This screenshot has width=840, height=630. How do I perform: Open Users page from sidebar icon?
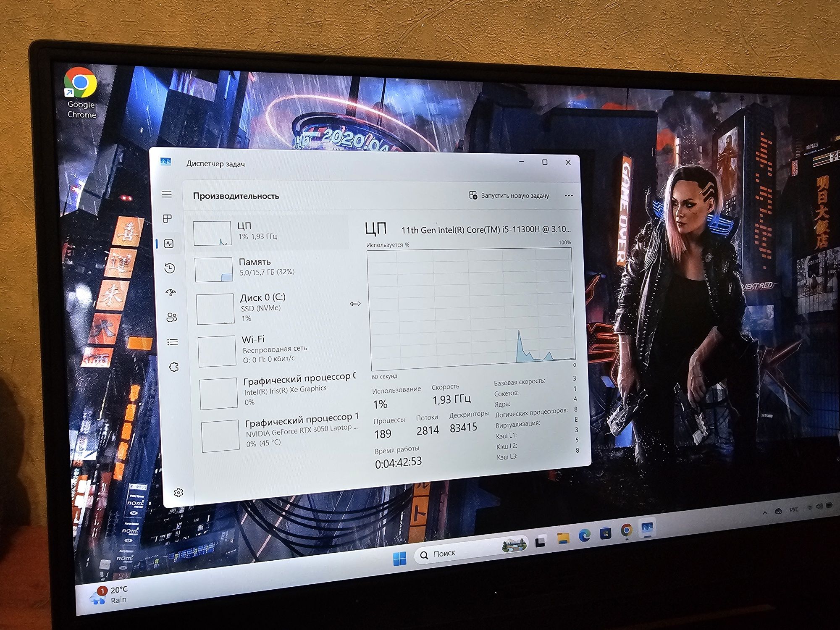[172, 318]
